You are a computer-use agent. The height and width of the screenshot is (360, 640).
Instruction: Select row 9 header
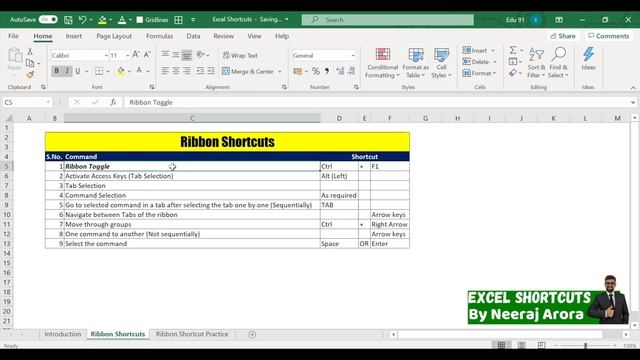click(7, 205)
